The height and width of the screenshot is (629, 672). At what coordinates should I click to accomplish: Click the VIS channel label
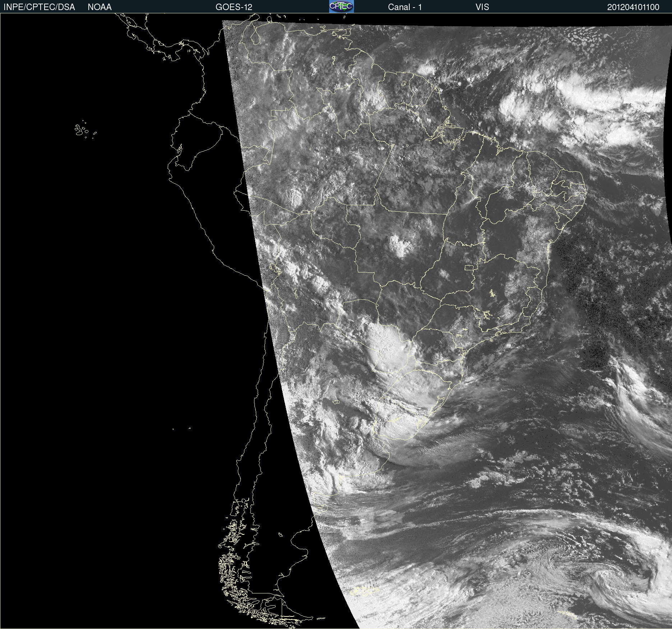(x=482, y=7)
